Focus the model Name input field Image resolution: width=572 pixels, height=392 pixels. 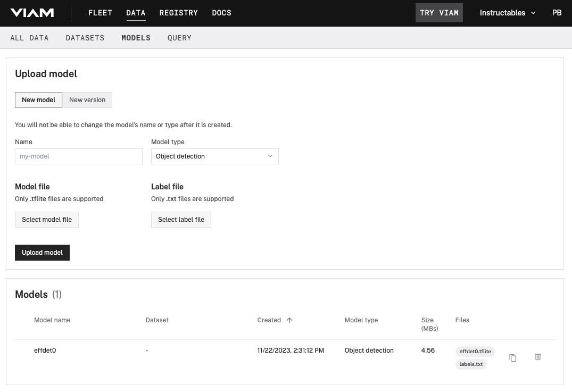point(78,156)
